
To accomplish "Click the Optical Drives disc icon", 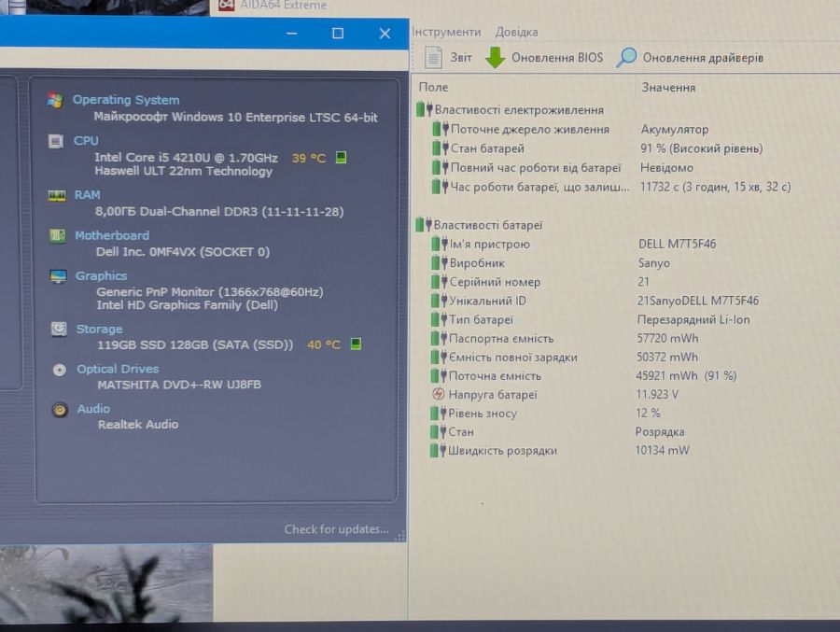I will pyautogui.click(x=60, y=370).
